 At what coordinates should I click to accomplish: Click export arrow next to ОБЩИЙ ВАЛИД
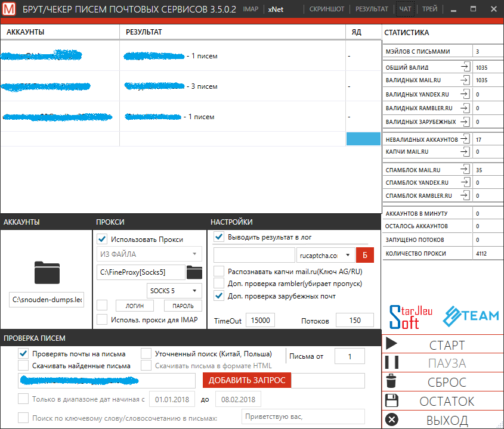coord(465,67)
